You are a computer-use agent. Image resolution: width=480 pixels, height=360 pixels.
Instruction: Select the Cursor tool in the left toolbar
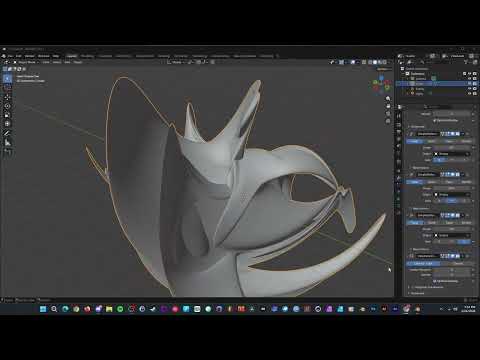(x=7, y=88)
